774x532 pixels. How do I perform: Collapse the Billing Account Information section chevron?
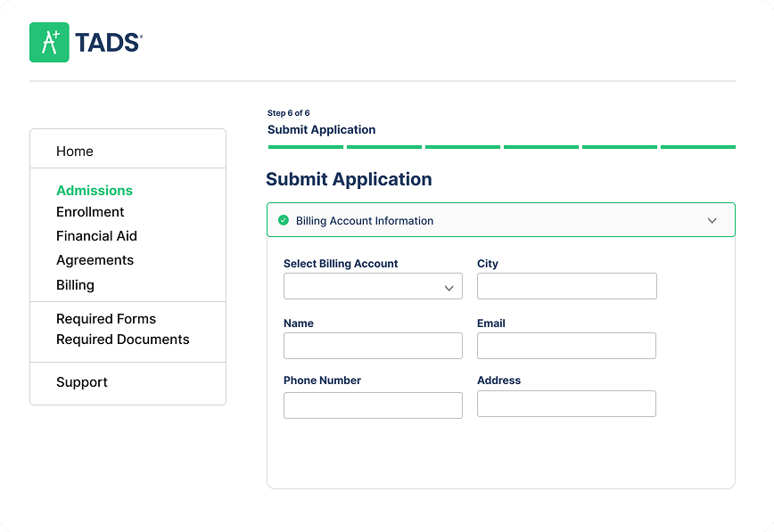click(x=712, y=221)
